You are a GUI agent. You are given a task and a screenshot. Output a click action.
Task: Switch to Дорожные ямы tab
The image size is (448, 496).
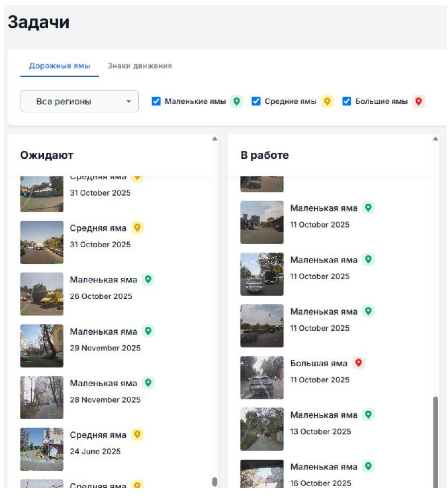(x=59, y=66)
